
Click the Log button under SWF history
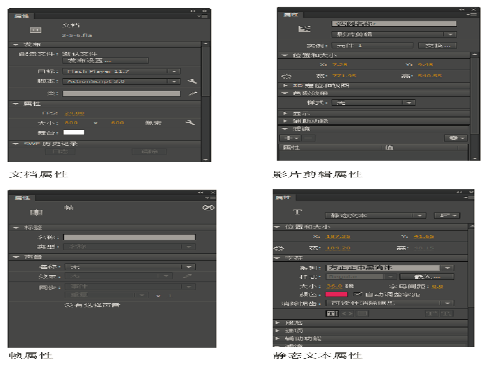coord(60,152)
